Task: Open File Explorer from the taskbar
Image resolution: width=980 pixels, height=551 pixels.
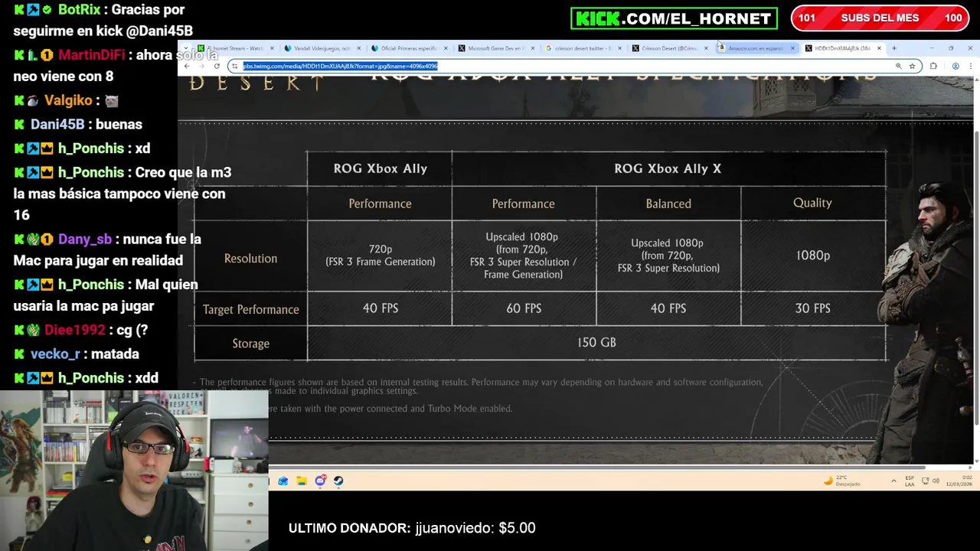Action: (x=302, y=481)
